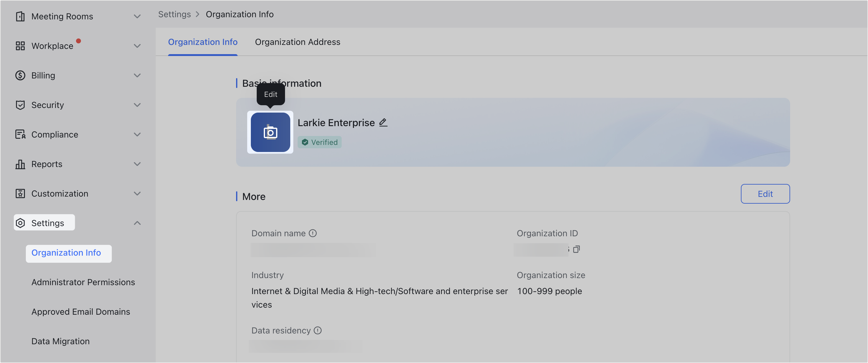Click the Customization star icon
The image size is (868, 363).
pyautogui.click(x=20, y=193)
